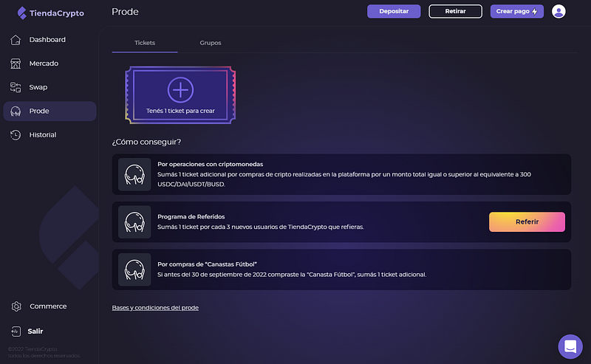Image resolution: width=591 pixels, height=364 pixels.
Task: Click the Depositar button
Action: click(394, 11)
